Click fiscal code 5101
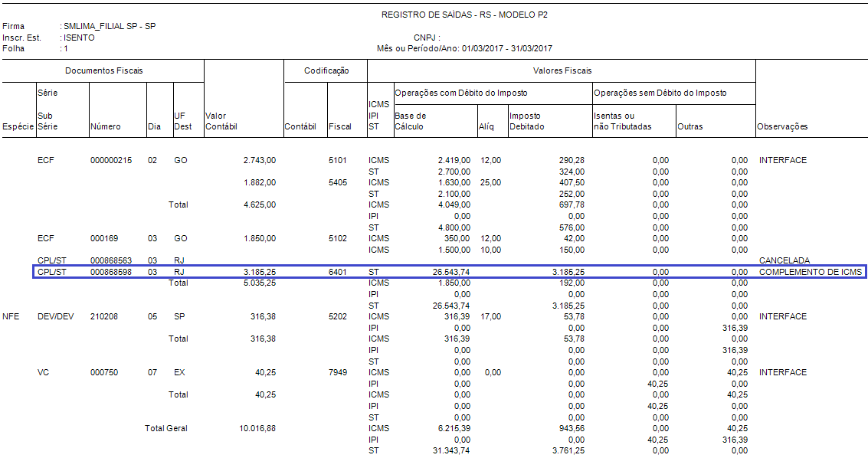The image size is (868, 458). click(x=338, y=160)
